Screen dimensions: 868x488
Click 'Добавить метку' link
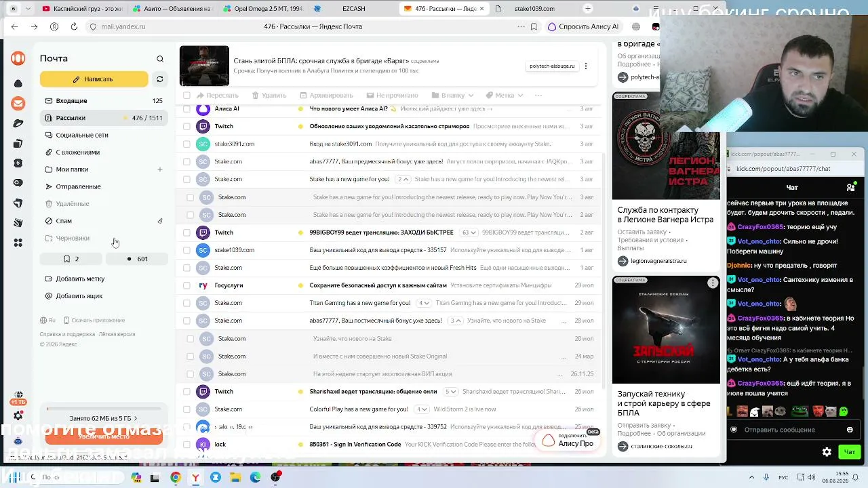(75, 279)
